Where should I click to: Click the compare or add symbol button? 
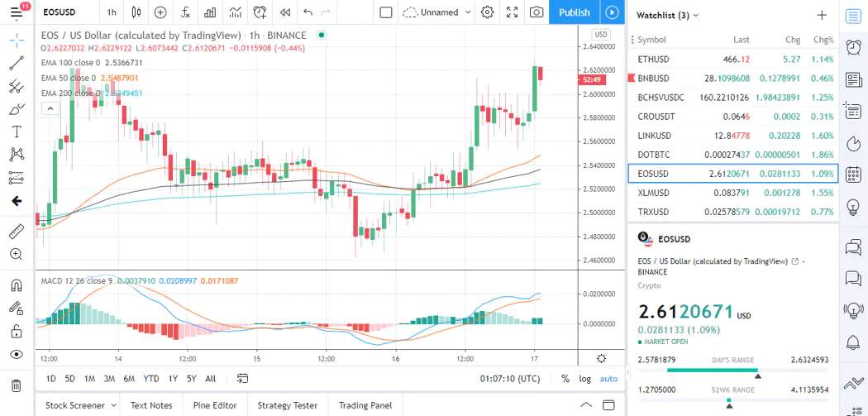click(x=160, y=12)
